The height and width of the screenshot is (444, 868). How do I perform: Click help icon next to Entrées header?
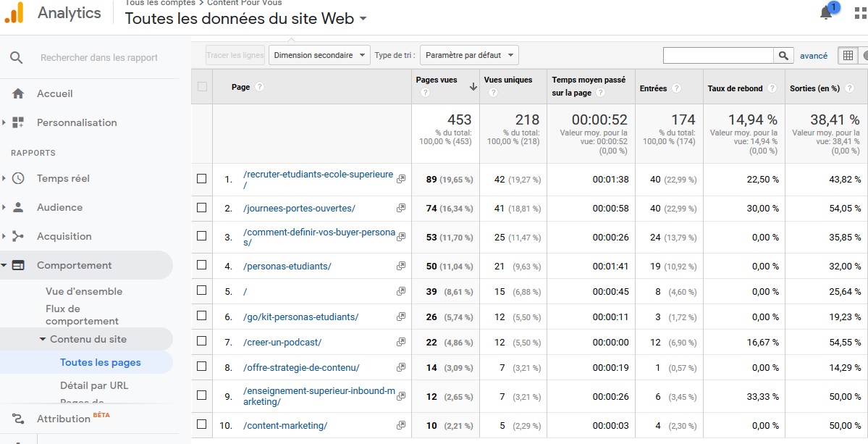click(676, 88)
